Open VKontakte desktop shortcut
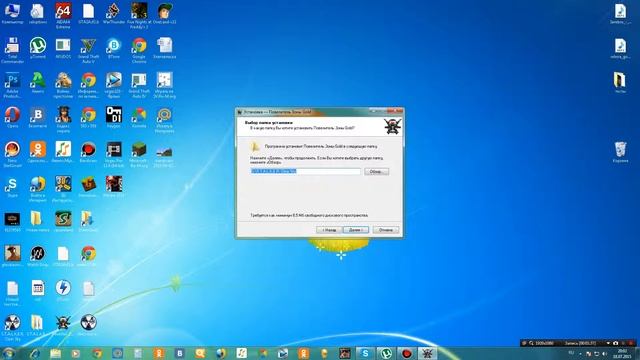The image size is (640, 360). point(38,118)
